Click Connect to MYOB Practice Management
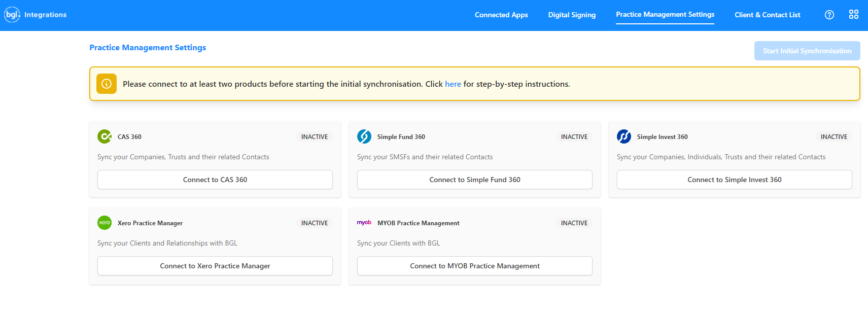 pos(475,266)
